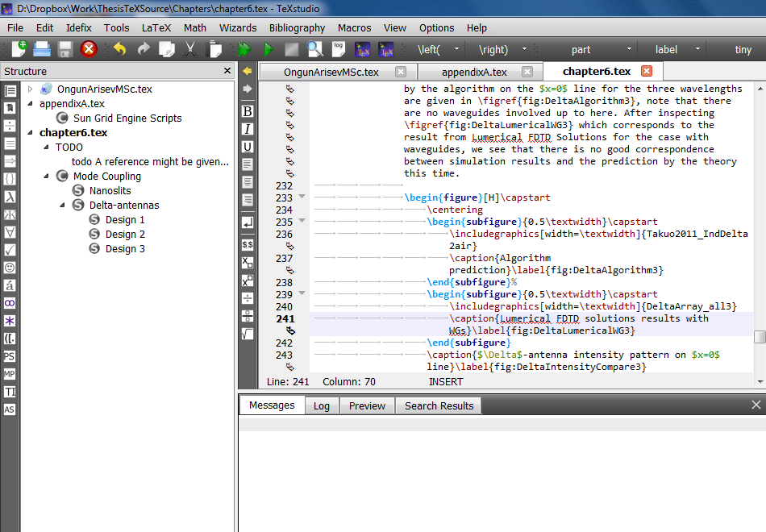The image size is (766, 532).
Task: Copy the selection using the copy icon
Action: 167,49
